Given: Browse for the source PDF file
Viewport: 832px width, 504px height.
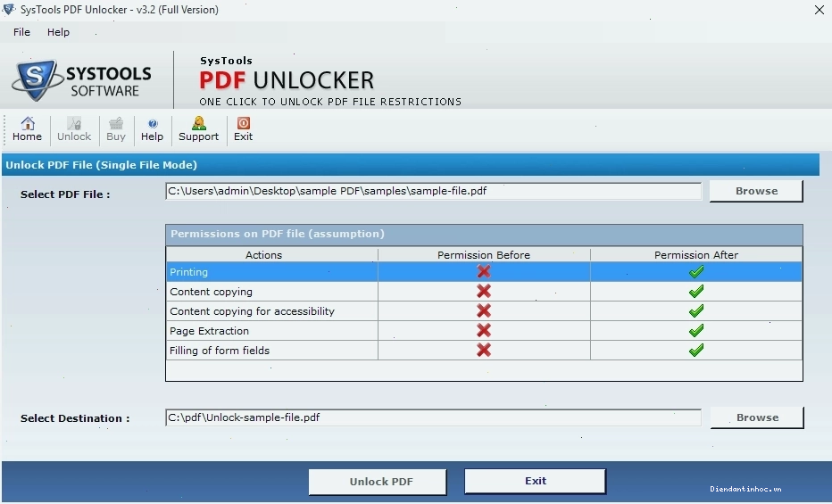Looking at the screenshot, I should (756, 191).
